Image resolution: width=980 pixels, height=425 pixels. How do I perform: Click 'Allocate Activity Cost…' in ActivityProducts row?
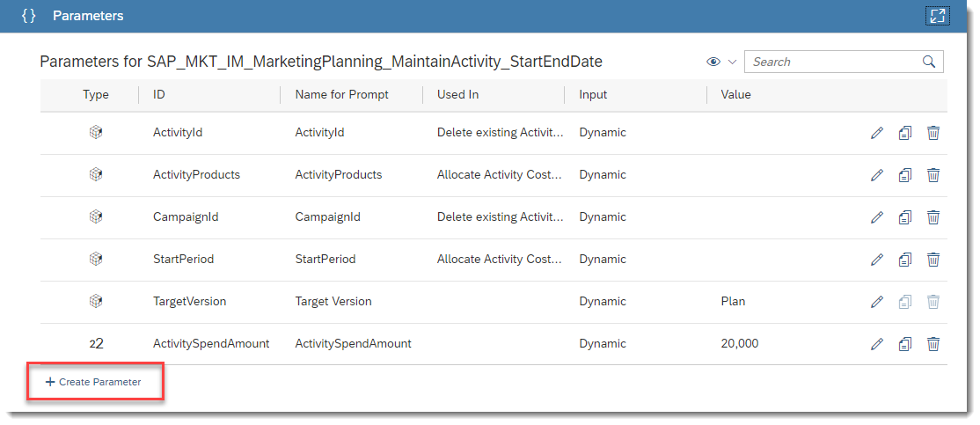(x=500, y=174)
